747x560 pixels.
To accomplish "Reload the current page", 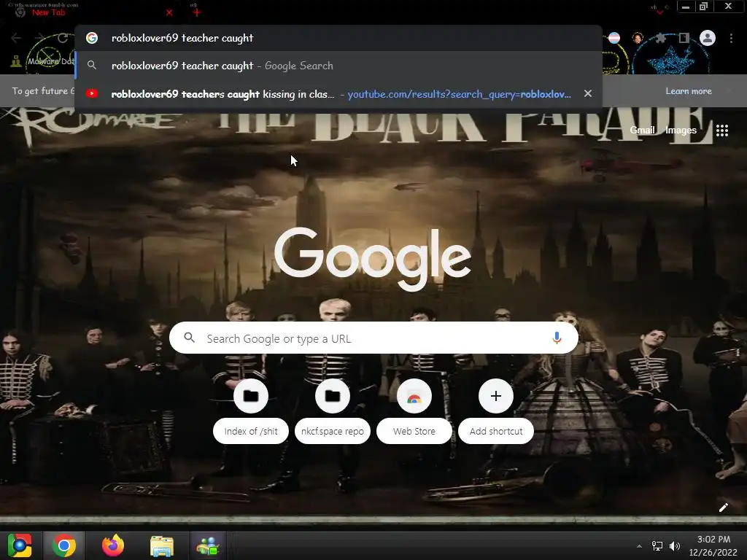I will tap(63, 38).
